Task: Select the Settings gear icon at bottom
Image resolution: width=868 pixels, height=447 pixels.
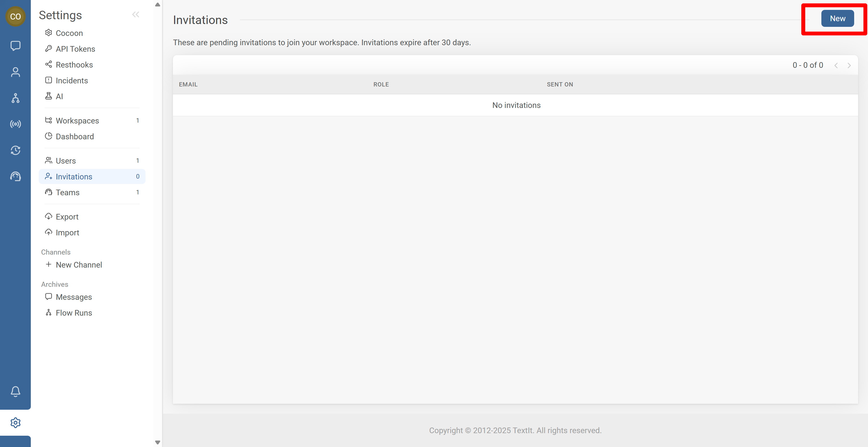Action: [x=16, y=423]
